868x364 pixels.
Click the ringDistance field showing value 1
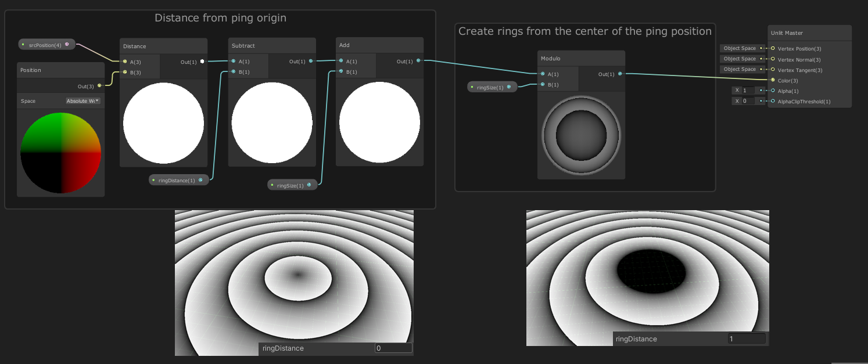[x=746, y=338]
